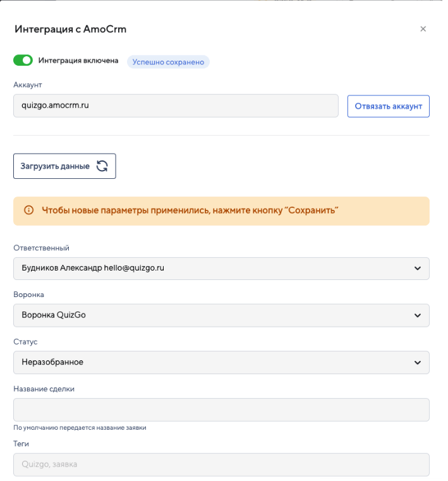
Task: Click the По умолчанию передается hint text
Action: (80, 428)
